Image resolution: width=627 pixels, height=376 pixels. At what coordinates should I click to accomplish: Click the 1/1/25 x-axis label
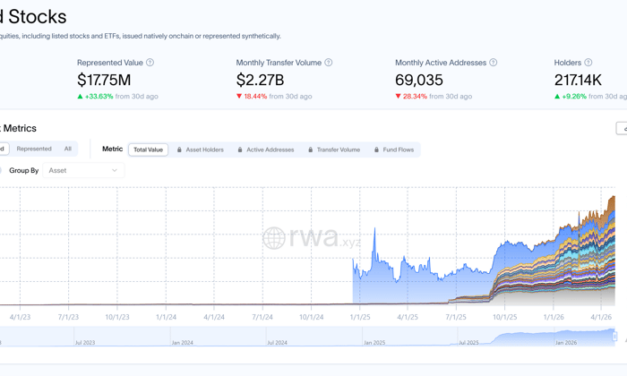[360, 317]
